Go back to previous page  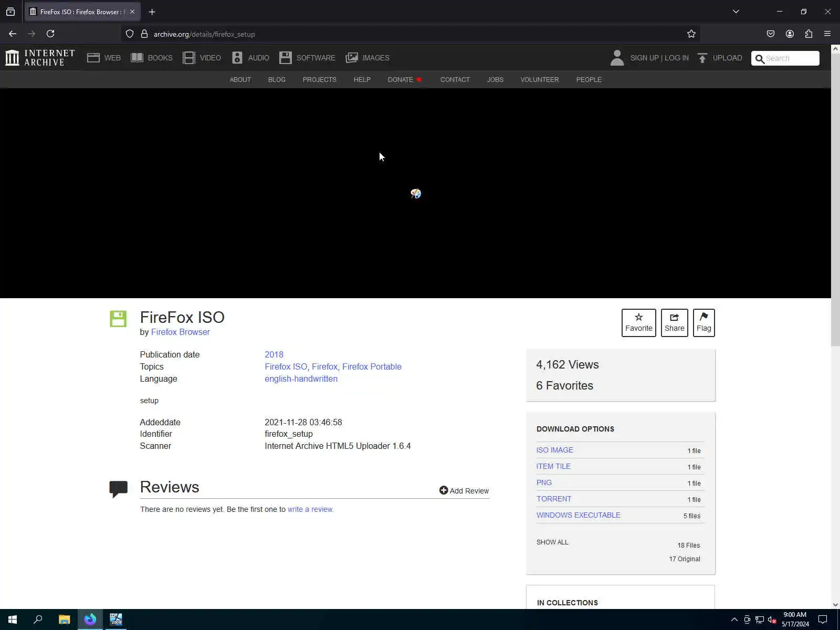coord(13,34)
